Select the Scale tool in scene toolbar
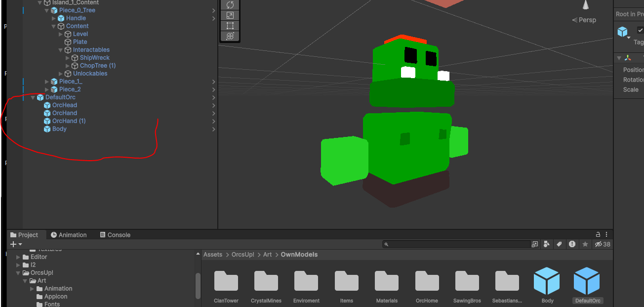The height and width of the screenshot is (307, 644). coord(230,16)
